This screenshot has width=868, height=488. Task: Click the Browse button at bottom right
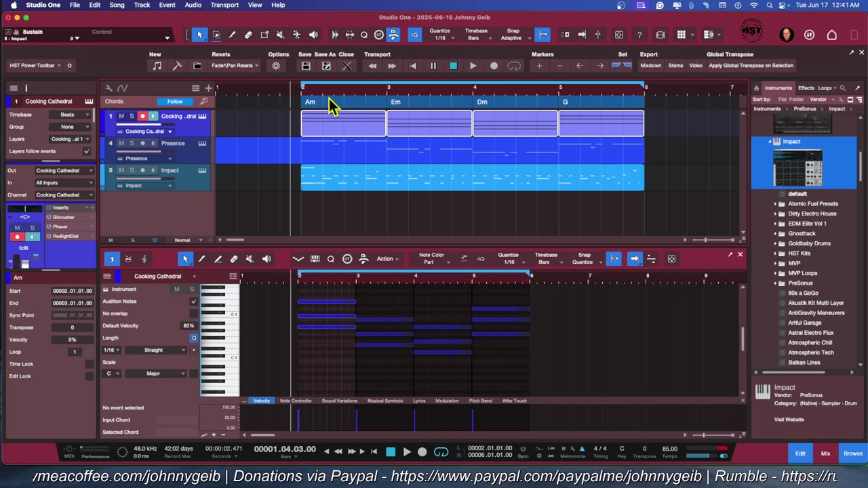click(853, 453)
